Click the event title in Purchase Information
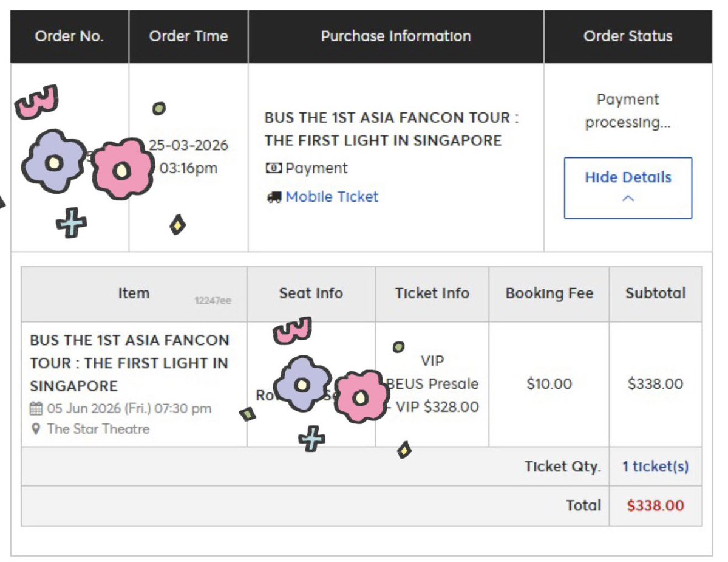The width and height of the screenshot is (728, 562). click(391, 129)
